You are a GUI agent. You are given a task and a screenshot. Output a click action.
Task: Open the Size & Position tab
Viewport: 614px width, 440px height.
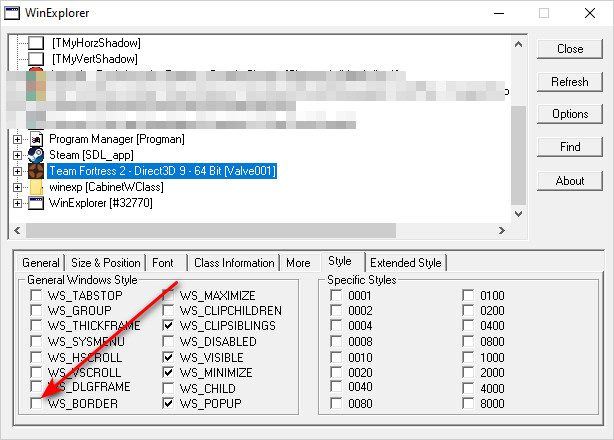tap(105, 263)
